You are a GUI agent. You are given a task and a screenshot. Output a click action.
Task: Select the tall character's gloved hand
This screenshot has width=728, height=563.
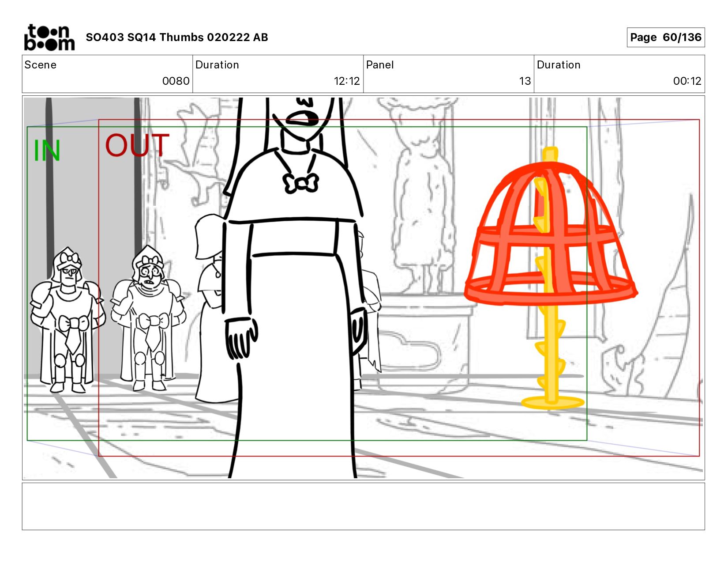(x=241, y=338)
